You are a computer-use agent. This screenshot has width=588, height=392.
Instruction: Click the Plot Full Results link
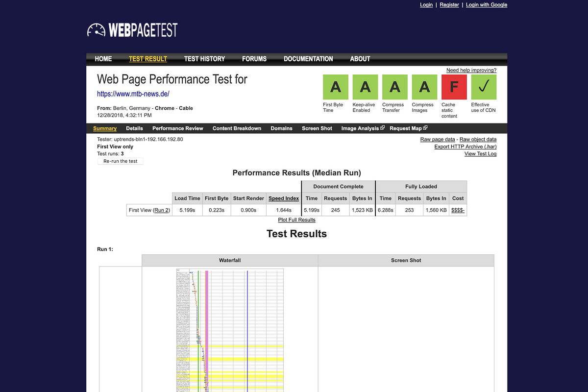click(296, 220)
